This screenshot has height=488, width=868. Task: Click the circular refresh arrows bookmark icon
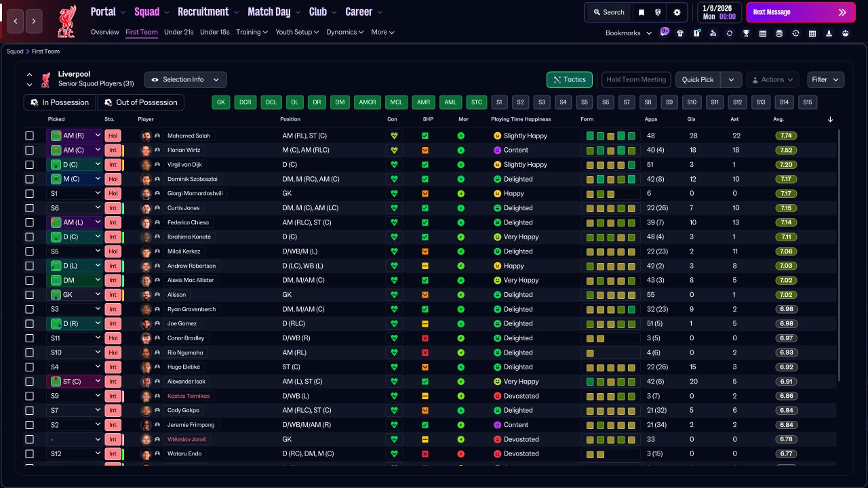[x=730, y=33]
